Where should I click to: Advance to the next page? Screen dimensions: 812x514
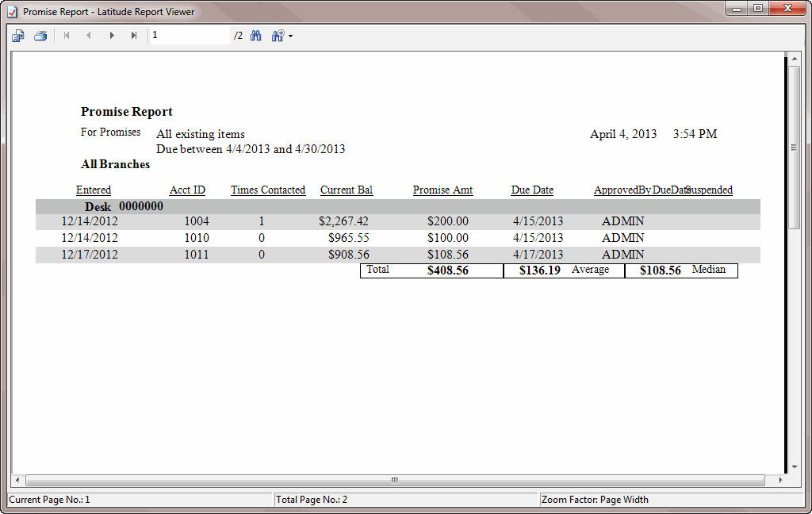(112, 36)
